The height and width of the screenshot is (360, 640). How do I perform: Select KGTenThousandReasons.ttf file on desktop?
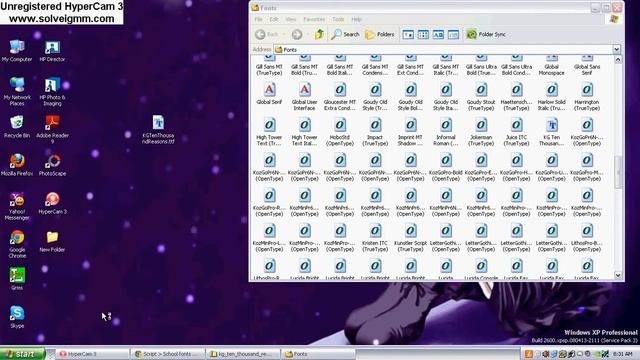point(158,129)
